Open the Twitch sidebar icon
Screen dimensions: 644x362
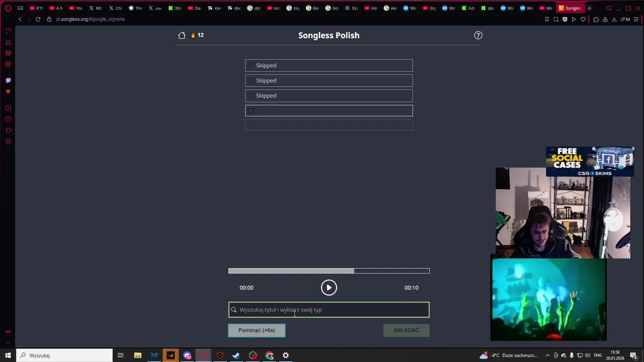point(8,80)
